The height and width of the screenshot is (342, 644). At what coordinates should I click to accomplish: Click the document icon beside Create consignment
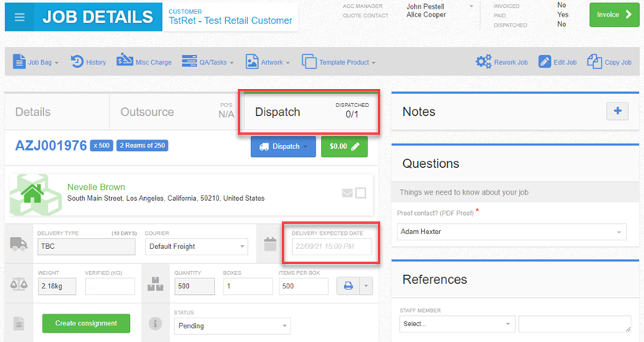[18, 324]
